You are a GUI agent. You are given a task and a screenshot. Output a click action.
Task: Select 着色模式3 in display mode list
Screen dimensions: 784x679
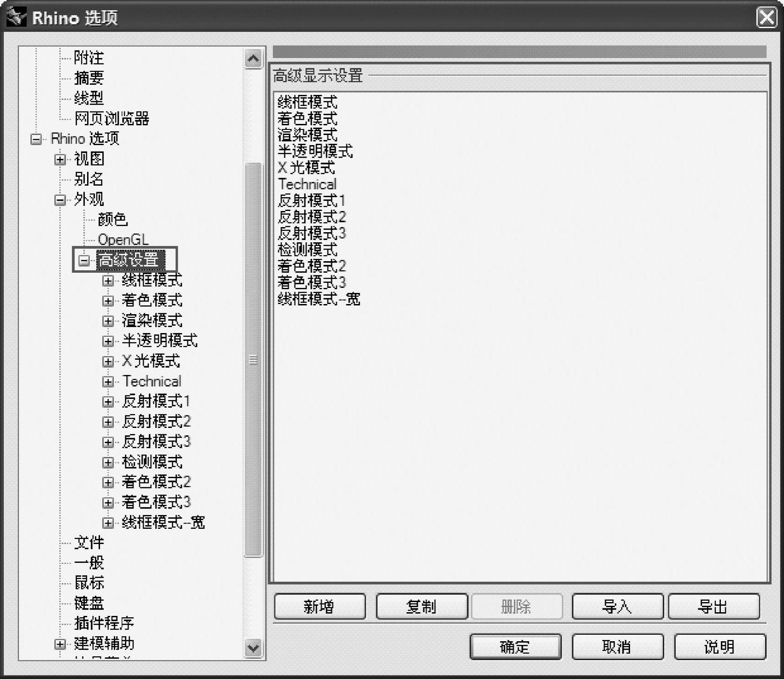pyautogui.click(x=312, y=283)
